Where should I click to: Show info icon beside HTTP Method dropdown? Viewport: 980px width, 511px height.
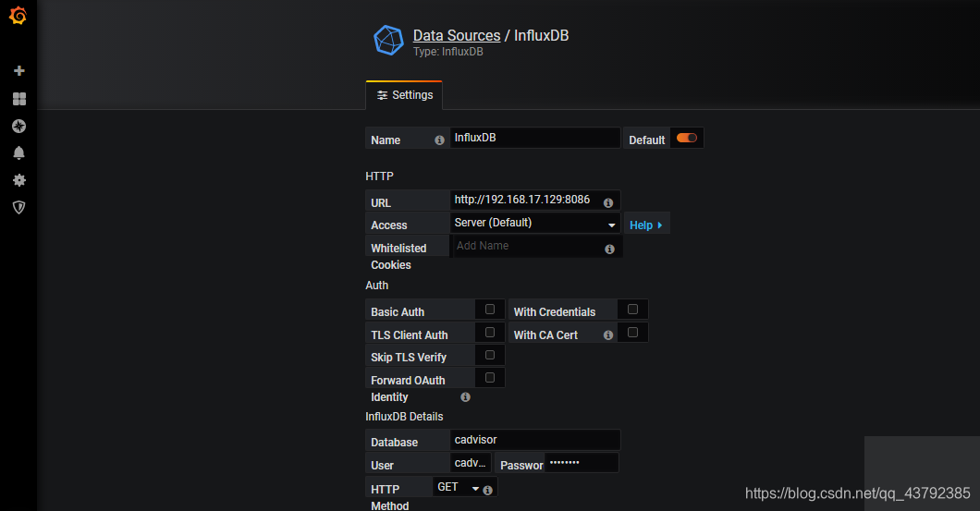coord(487,491)
